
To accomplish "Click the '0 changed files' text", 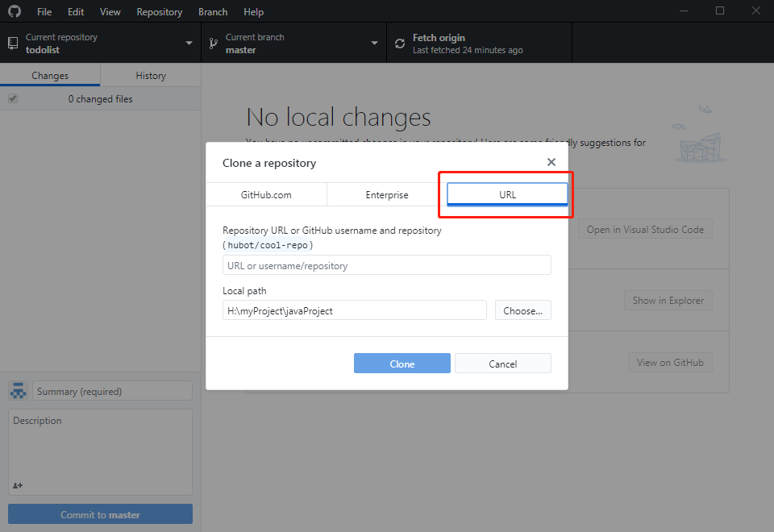I will [x=100, y=98].
